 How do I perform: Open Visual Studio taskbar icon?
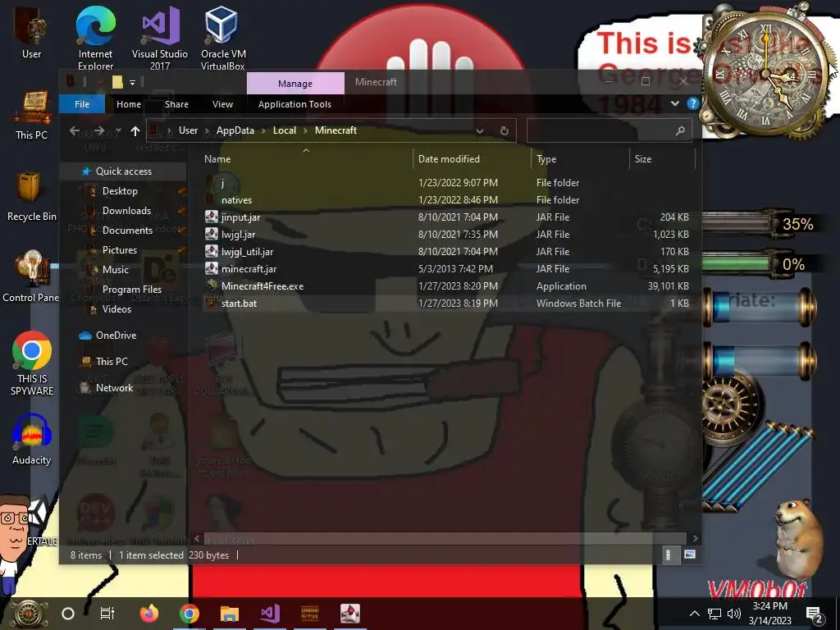coord(270,614)
